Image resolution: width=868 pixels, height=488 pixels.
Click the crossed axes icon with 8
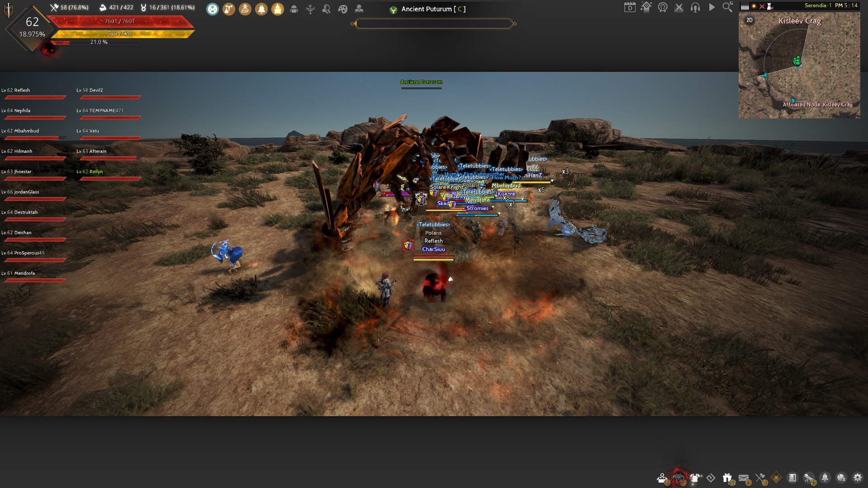pos(760,478)
